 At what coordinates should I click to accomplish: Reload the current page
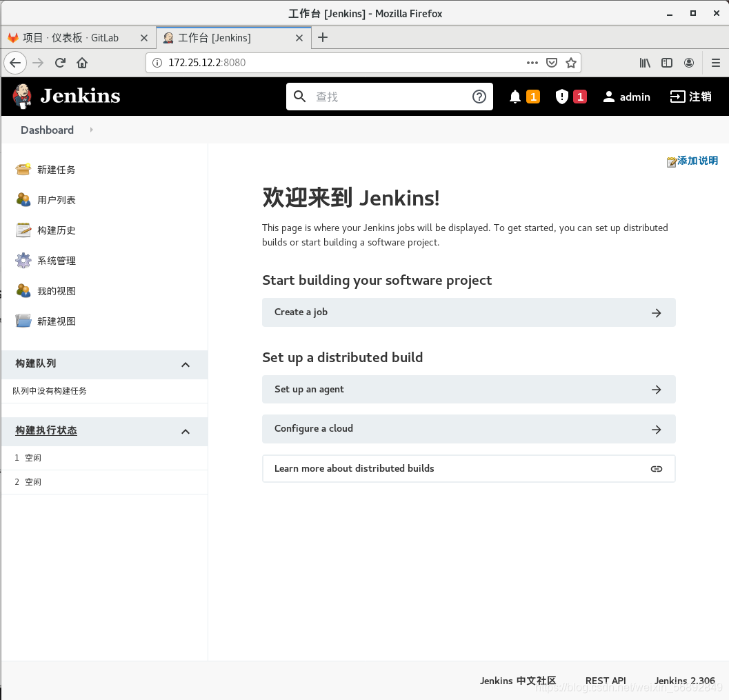coord(60,63)
